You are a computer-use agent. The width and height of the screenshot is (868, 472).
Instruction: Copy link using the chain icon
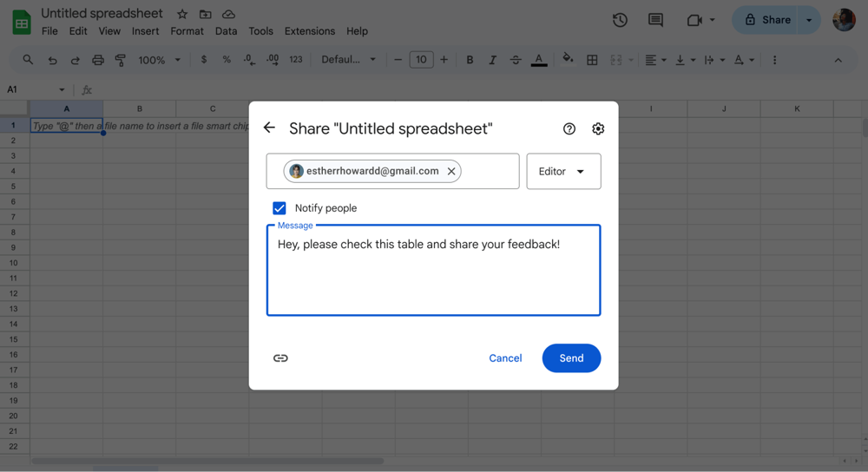coord(280,358)
